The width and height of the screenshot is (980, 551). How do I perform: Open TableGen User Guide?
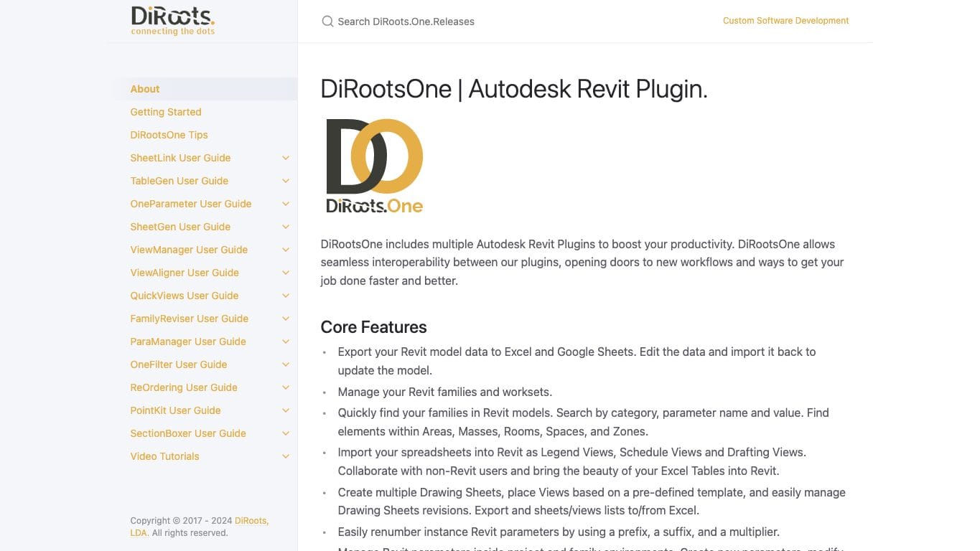[179, 181]
